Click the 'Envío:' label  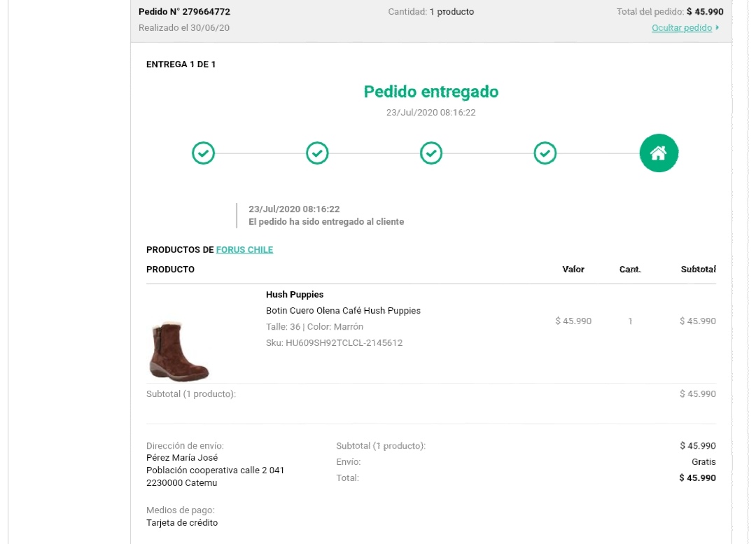pos(348,462)
